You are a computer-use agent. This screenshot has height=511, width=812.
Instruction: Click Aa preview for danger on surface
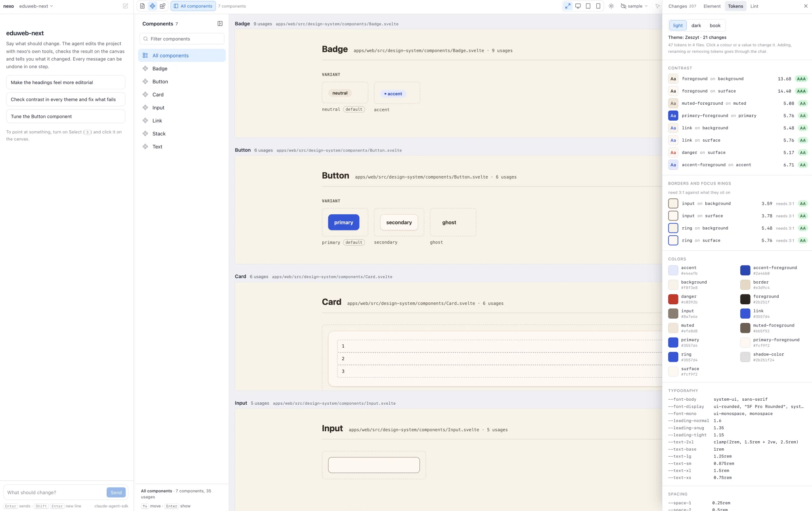[x=673, y=153]
